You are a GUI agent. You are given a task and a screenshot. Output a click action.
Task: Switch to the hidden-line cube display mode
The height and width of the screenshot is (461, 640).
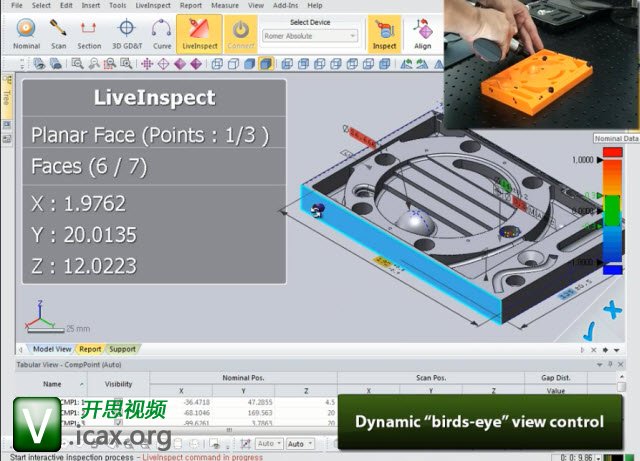point(233,64)
